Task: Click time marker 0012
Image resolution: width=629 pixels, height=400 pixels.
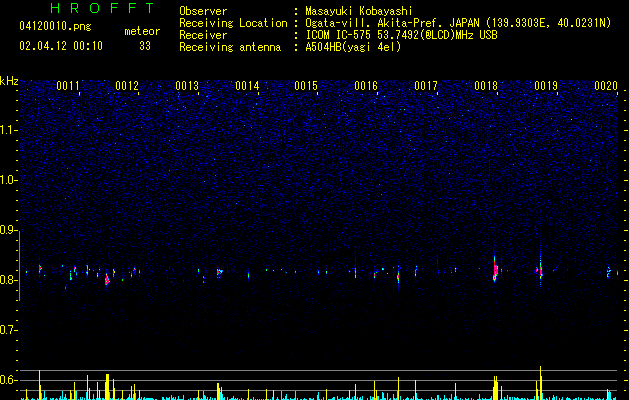Action: click(x=127, y=86)
